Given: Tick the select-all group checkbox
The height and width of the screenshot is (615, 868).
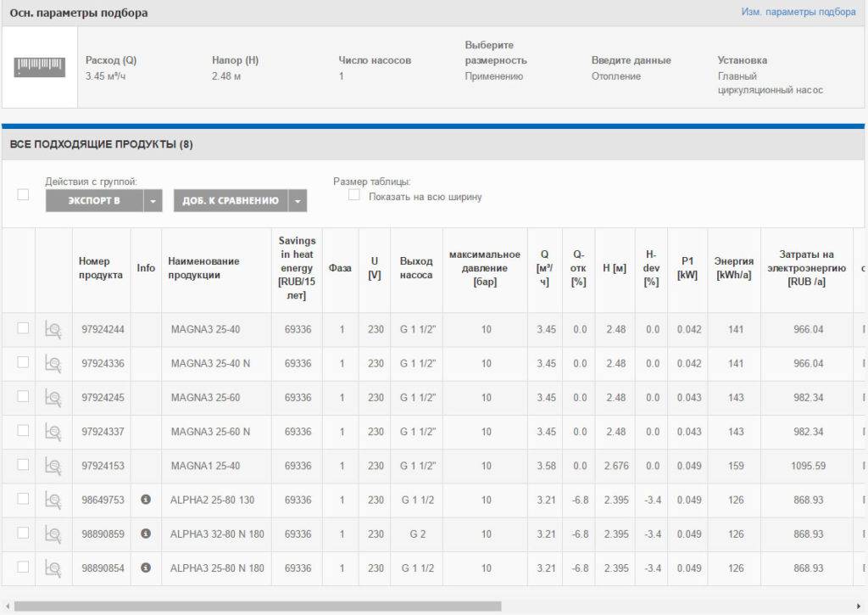Looking at the screenshot, I should click(23, 195).
